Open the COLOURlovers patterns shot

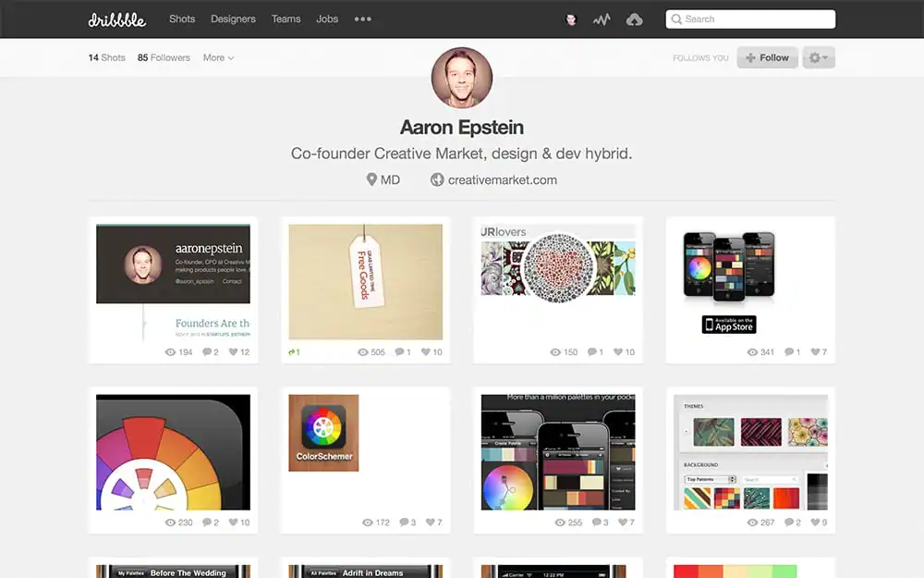(x=558, y=282)
